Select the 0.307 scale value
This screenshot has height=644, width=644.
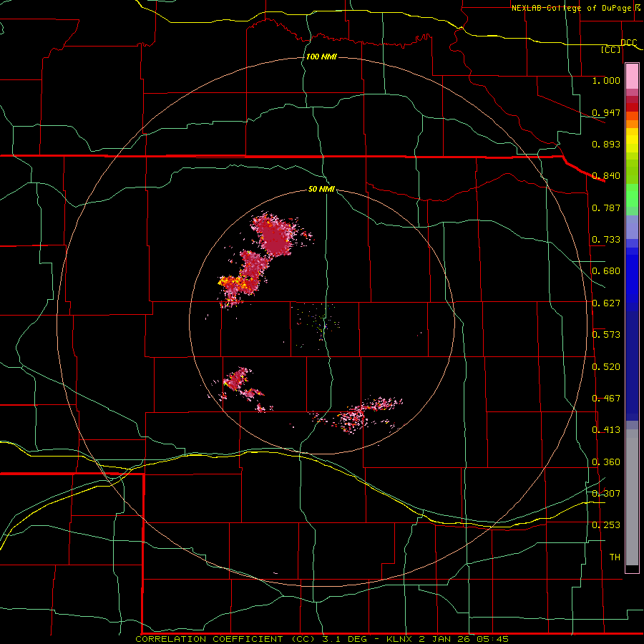[606, 493]
